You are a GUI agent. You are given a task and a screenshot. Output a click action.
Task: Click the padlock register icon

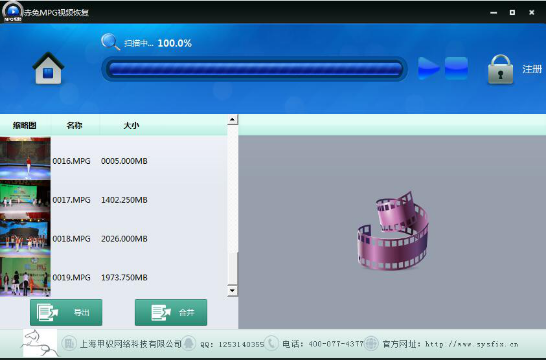click(500, 69)
